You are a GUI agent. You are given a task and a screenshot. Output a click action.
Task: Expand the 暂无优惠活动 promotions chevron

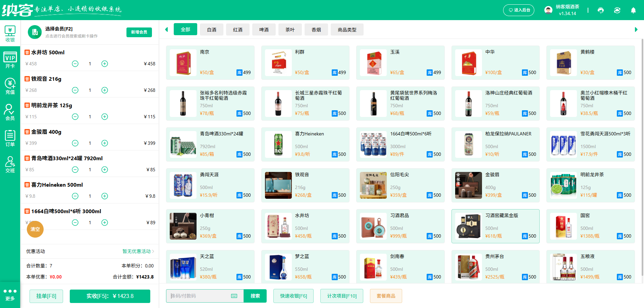click(153, 251)
